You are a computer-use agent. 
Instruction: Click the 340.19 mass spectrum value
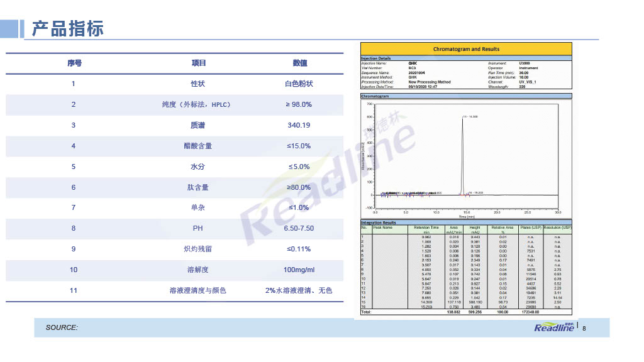[x=299, y=125]
